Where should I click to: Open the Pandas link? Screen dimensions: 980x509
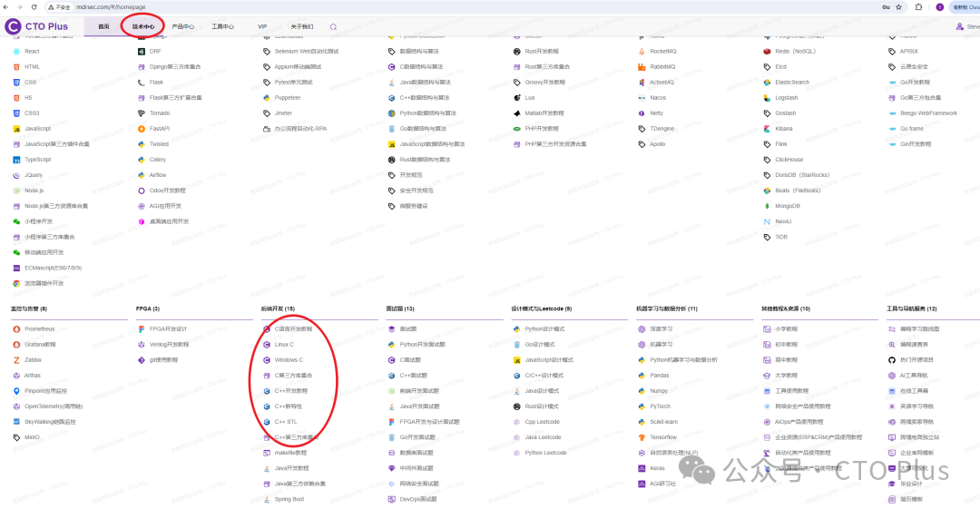pyautogui.click(x=660, y=376)
